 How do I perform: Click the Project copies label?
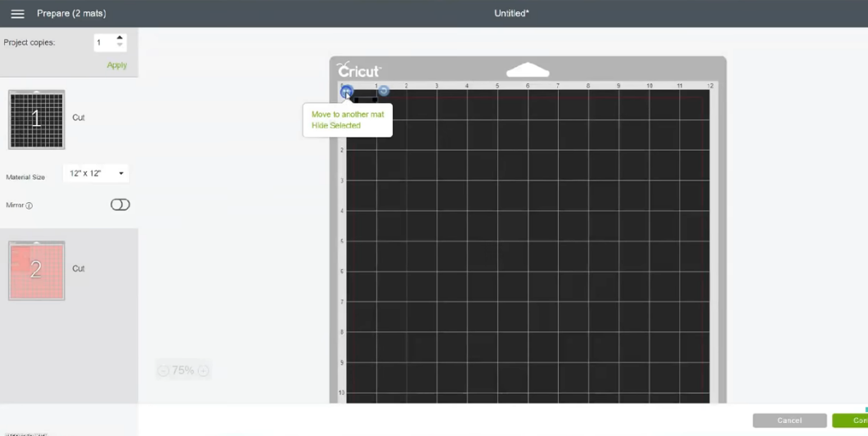coord(29,43)
